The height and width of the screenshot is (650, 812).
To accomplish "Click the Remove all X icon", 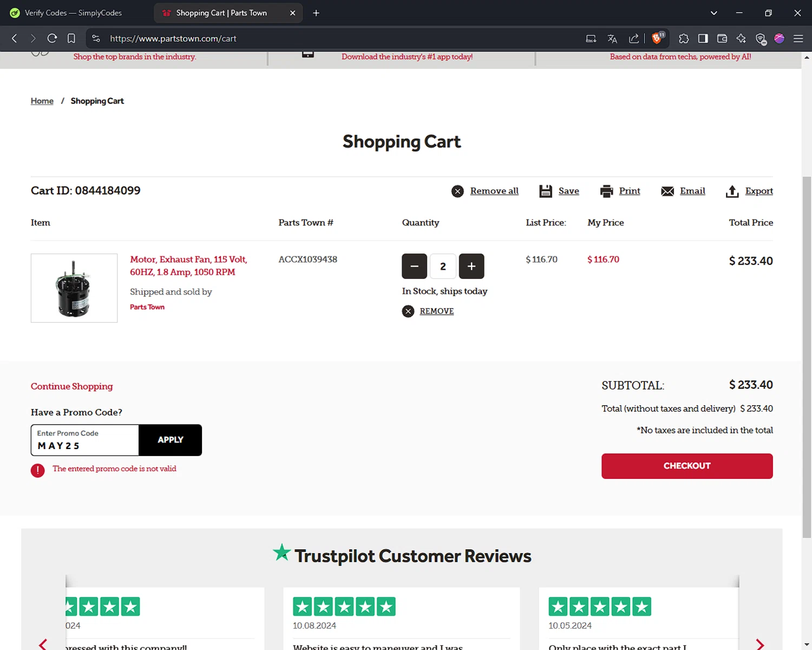I will 457,191.
